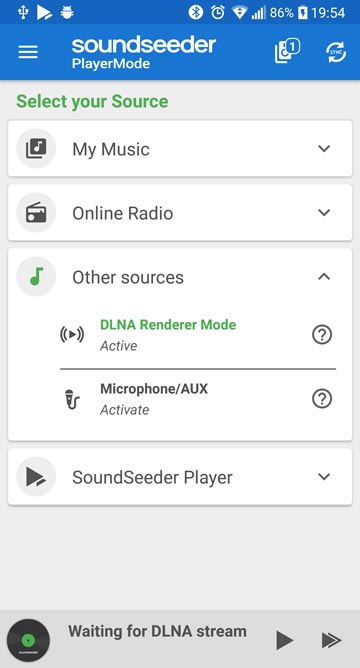This screenshot has height=668, width=360.
Task: Start playback with the play button
Action: (x=284, y=640)
